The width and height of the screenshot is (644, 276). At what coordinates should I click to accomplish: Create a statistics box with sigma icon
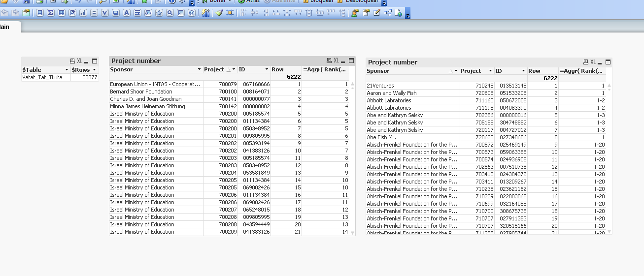pyautogui.click(x=50, y=13)
